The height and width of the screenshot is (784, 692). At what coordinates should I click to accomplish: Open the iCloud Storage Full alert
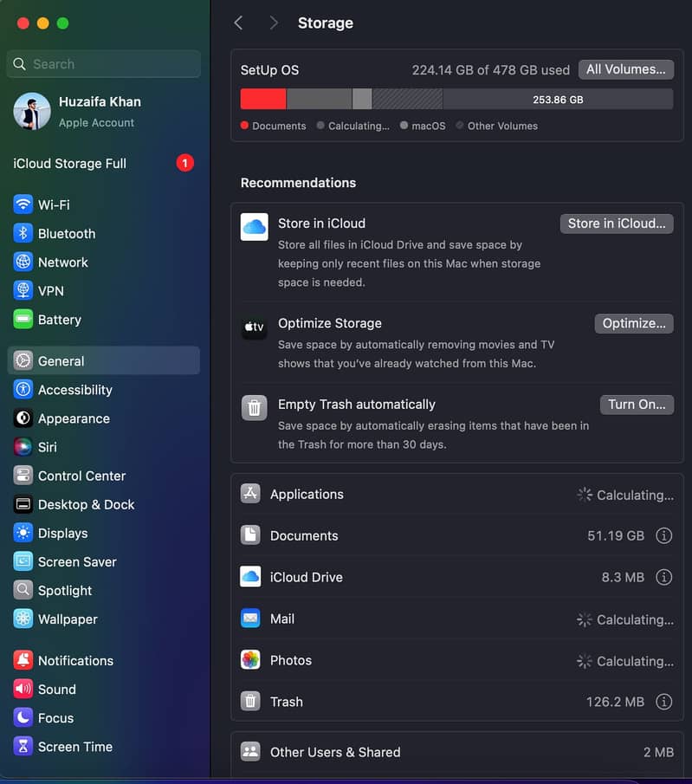click(x=103, y=164)
